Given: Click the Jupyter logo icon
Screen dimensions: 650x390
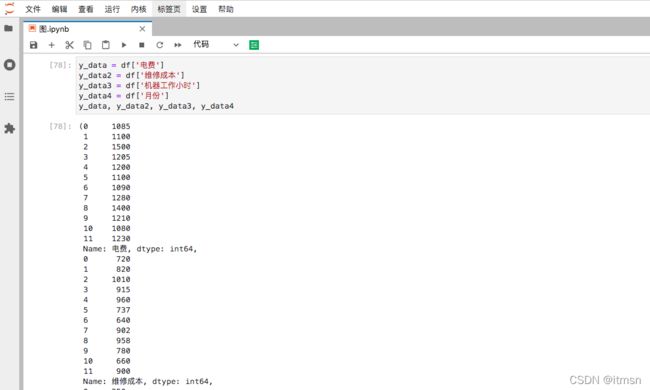Looking at the screenshot, I should [9, 9].
